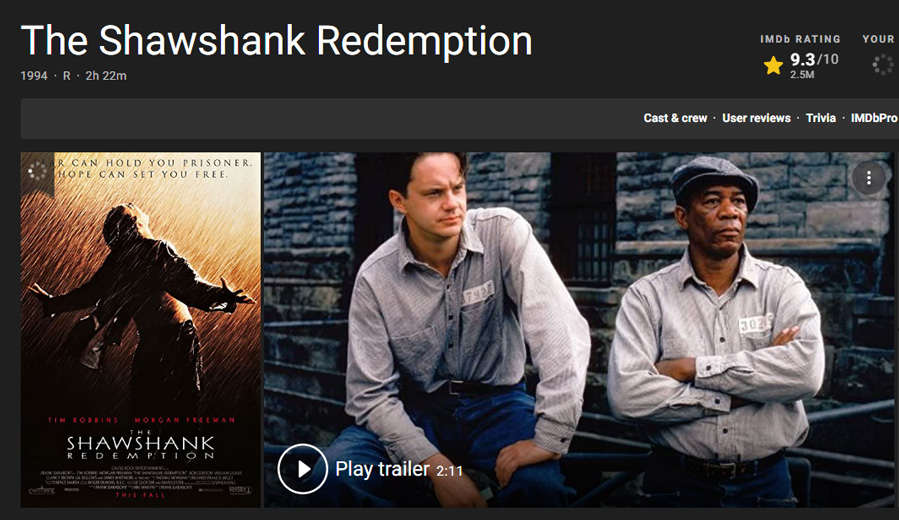Go to the Trivia section
899x520 pixels.
[820, 118]
